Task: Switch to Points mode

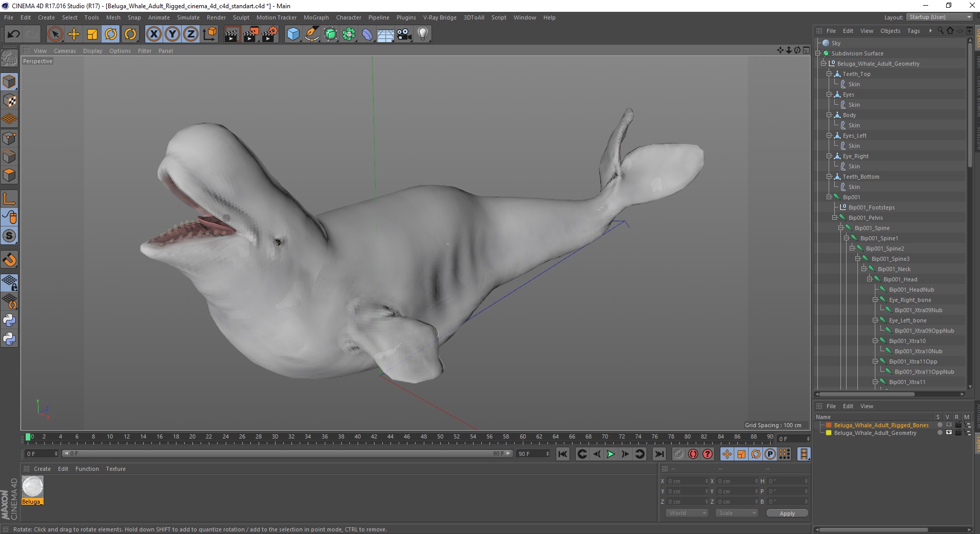Action: (x=9, y=138)
